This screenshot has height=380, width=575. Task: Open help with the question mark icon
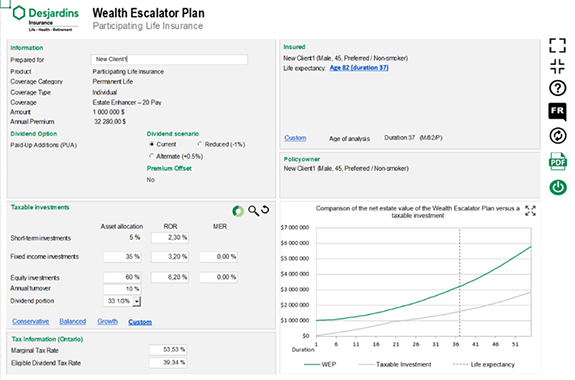[557, 88]
